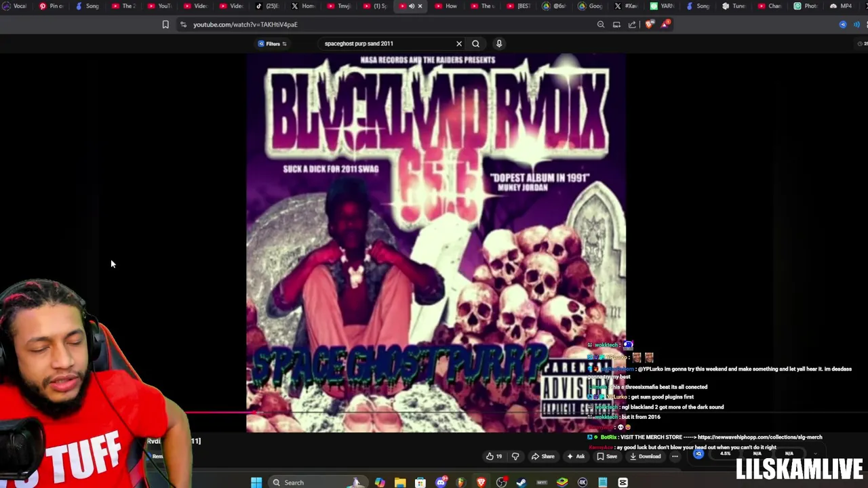
Task: Select the youtube.com address URL
Action: click(x=245, y=24)
